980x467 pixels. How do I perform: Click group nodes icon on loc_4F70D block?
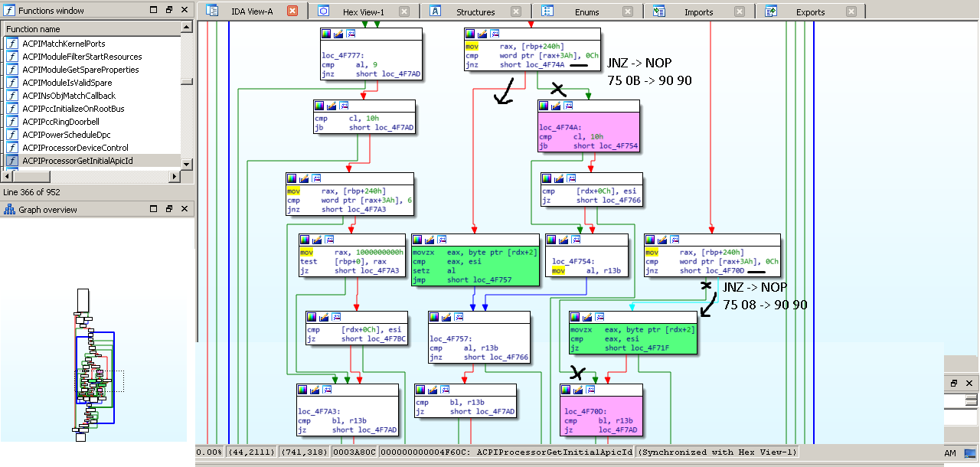[589, 390]
